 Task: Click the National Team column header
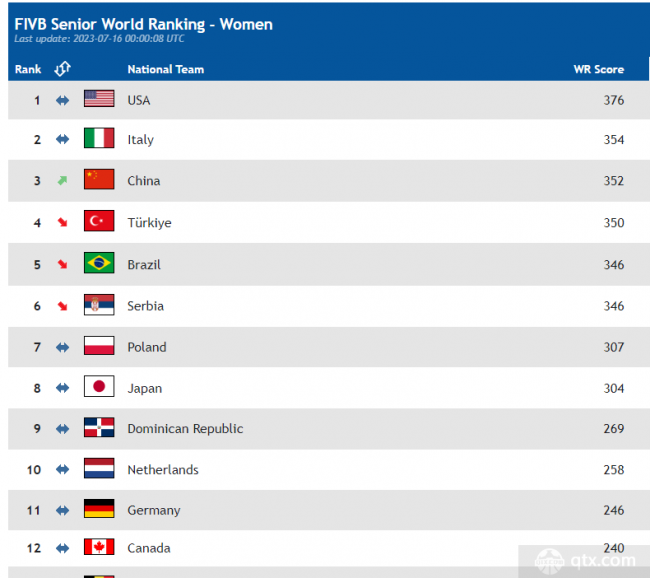(x=165, y=69)
